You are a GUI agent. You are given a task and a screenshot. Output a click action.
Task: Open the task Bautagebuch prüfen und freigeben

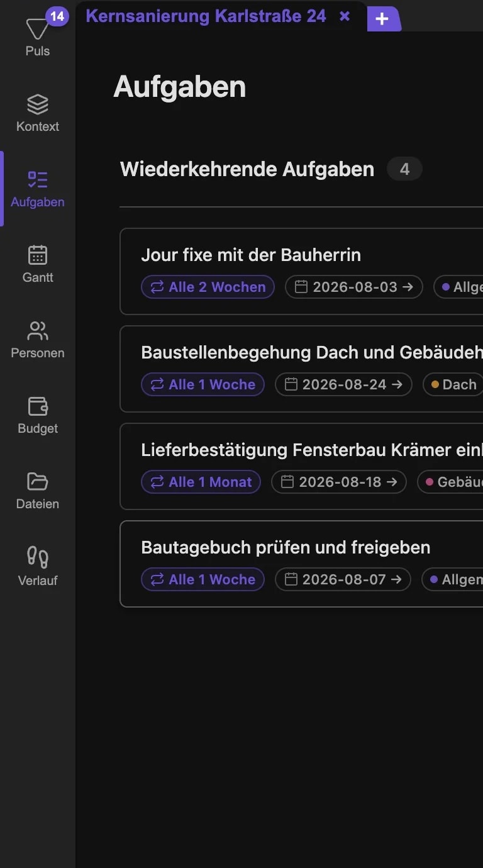click(286, 547)
